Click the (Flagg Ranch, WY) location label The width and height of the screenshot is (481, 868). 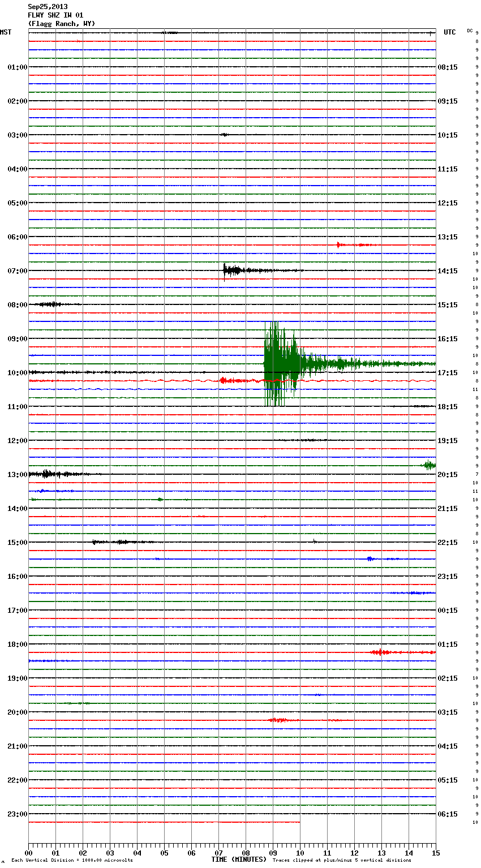pos(62,24)
